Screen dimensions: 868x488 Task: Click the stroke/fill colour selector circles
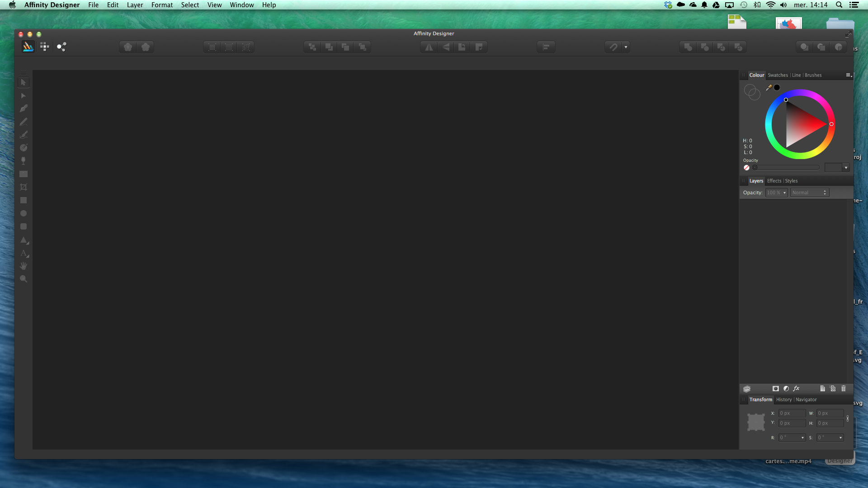pos(752,92)
